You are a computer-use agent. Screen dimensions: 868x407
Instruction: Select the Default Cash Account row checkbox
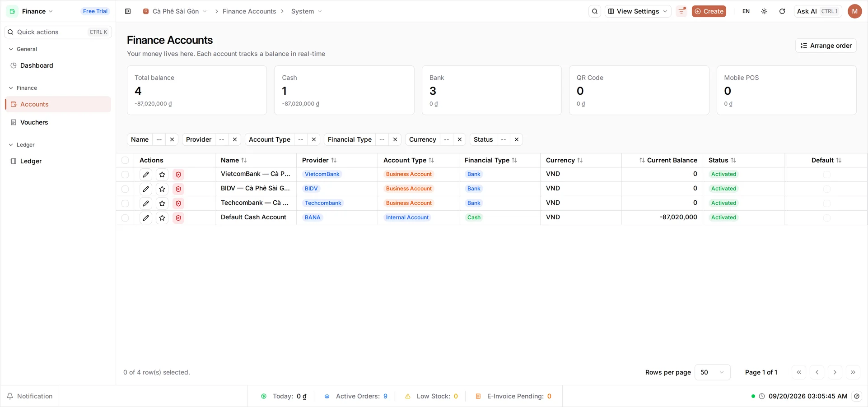click(x=125, y=218)
